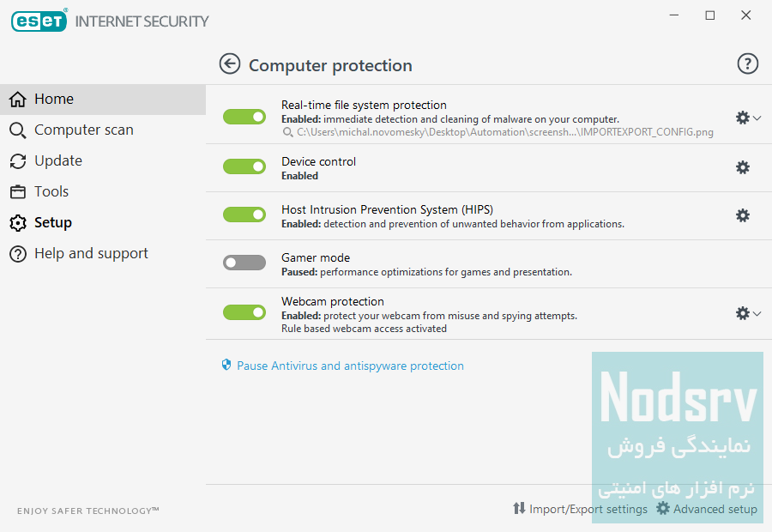Click the Device control settings gear
Screen dimensions: 772x532
point(743,167)
